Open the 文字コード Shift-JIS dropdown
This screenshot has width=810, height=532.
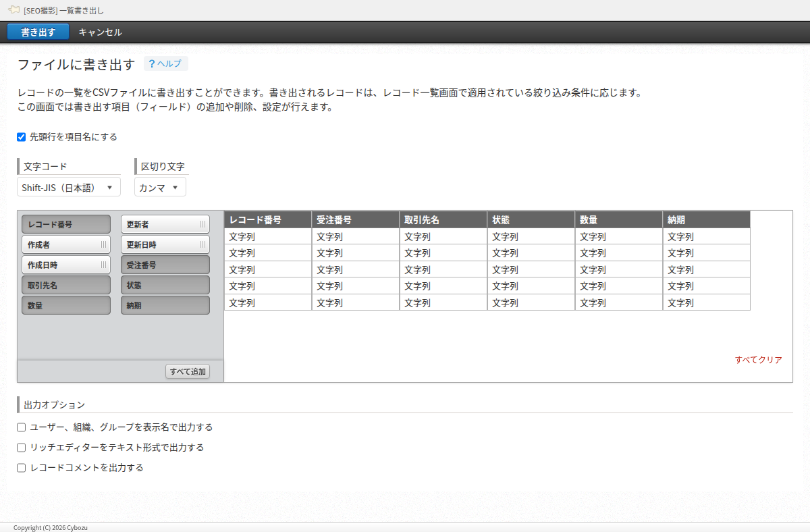pyautogui.click(x=69, y=187)
